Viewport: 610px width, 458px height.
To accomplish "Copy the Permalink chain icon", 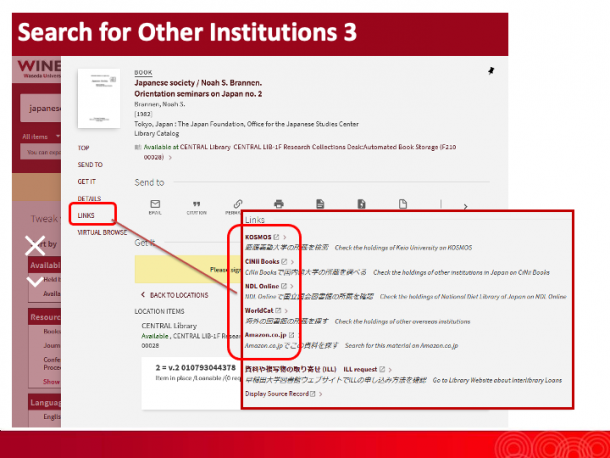I will click(238, 204).
